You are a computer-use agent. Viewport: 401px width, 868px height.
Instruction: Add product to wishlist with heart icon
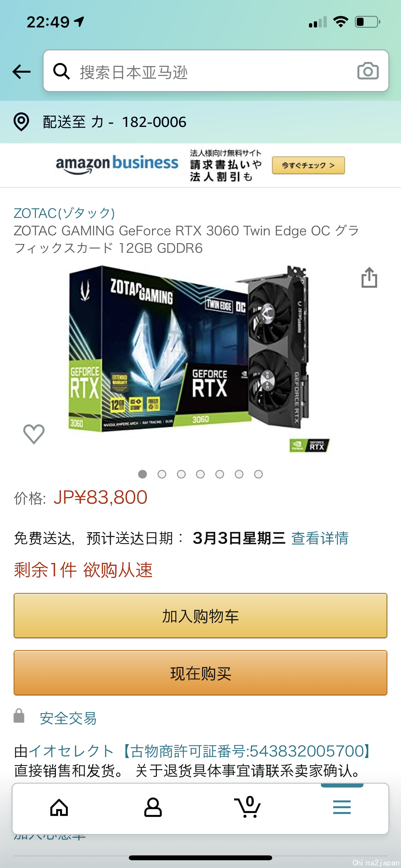(34, 434)
